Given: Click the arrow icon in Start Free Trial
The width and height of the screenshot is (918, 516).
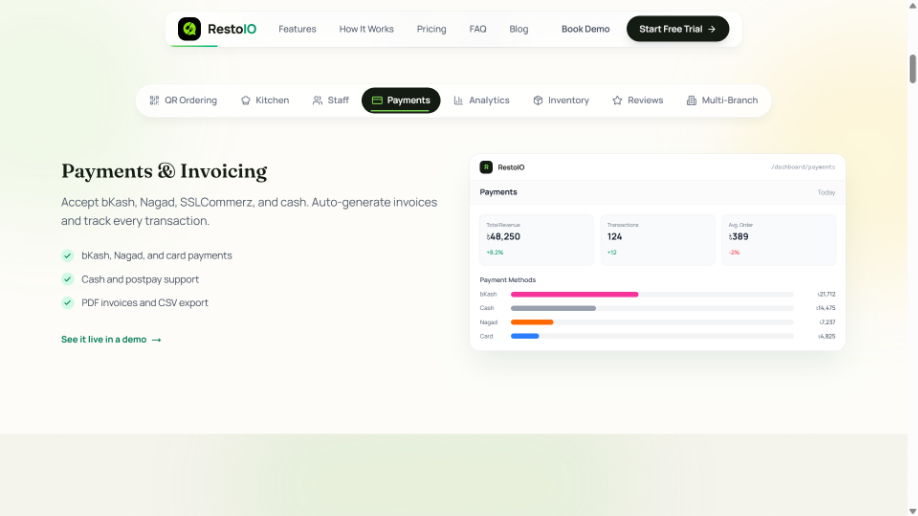Looking at the screenshot, I should pyautogui.click(x=711, y=29).
